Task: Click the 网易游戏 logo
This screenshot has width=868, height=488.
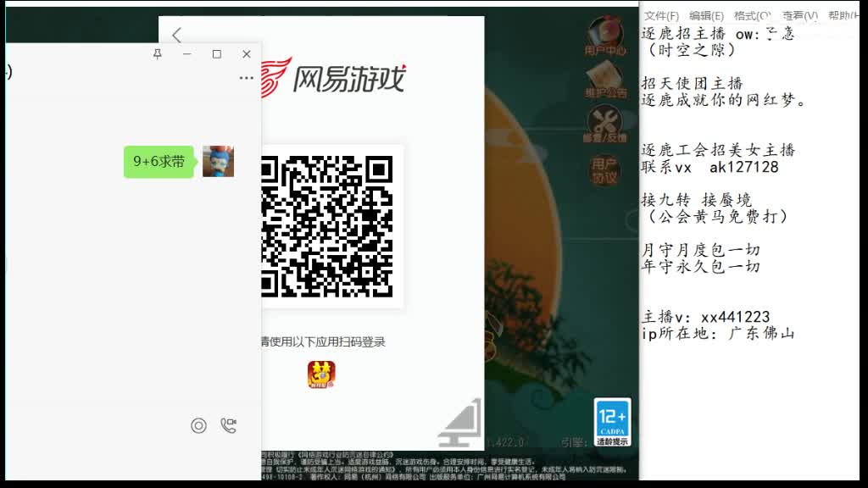Action: pos(334,78)
